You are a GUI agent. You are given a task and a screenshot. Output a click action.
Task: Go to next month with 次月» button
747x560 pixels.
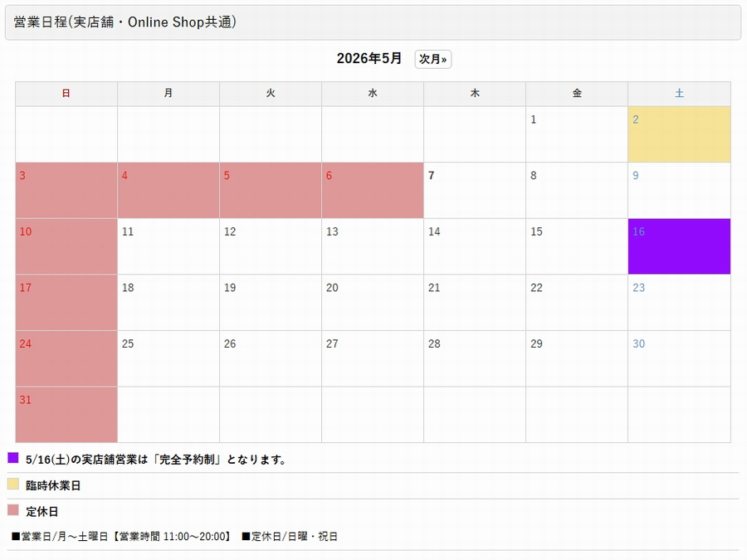point(432,59)
